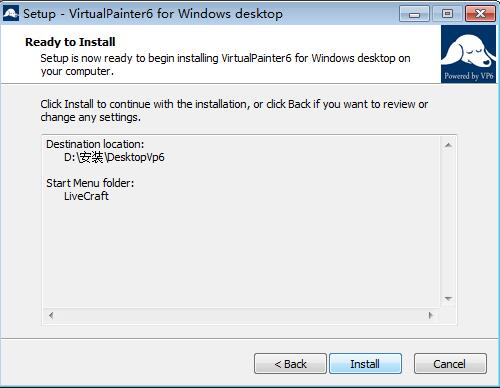Click the vertical scrollbar's down arrow
This screenshot has height=388, width=500.
click(x=448, y=299)
